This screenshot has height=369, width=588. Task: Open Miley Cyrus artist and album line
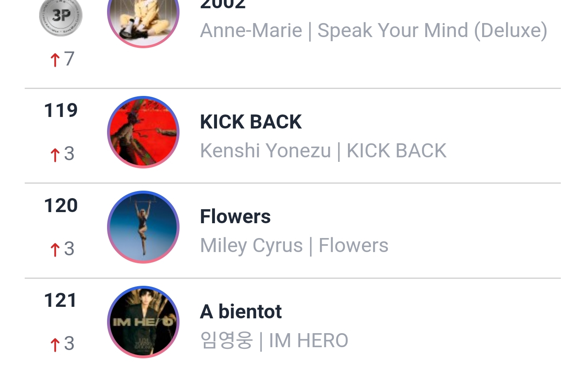coord(294,246)
